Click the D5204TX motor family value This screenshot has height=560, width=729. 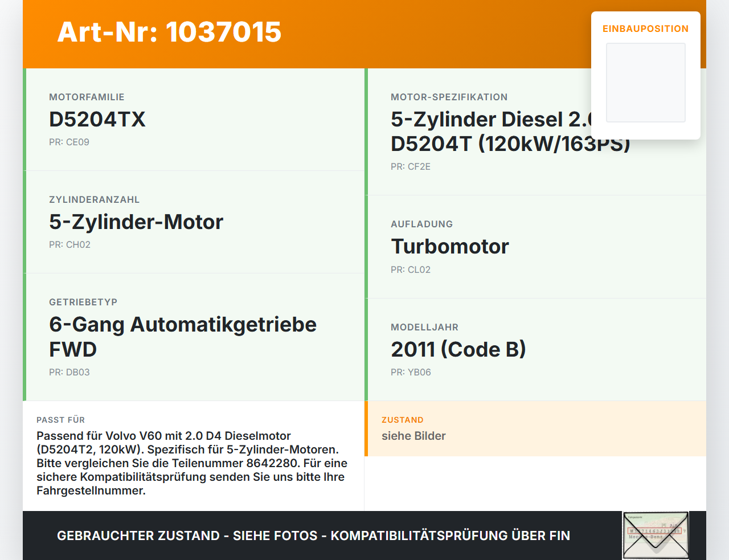(97, 119)
